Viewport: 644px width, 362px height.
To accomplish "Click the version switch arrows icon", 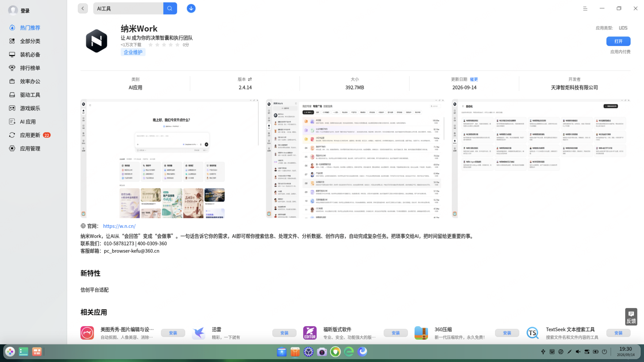I will pyautogui.click(x=250, y=79).
